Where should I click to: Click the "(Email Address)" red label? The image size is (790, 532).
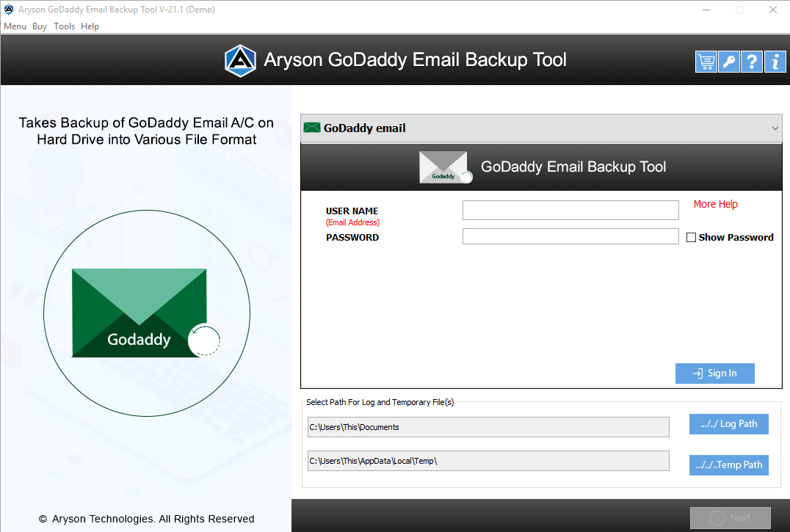pos(352,222)
